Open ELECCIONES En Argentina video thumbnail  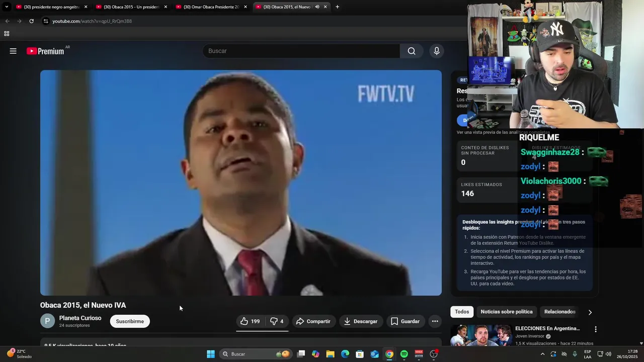(480, 335)
